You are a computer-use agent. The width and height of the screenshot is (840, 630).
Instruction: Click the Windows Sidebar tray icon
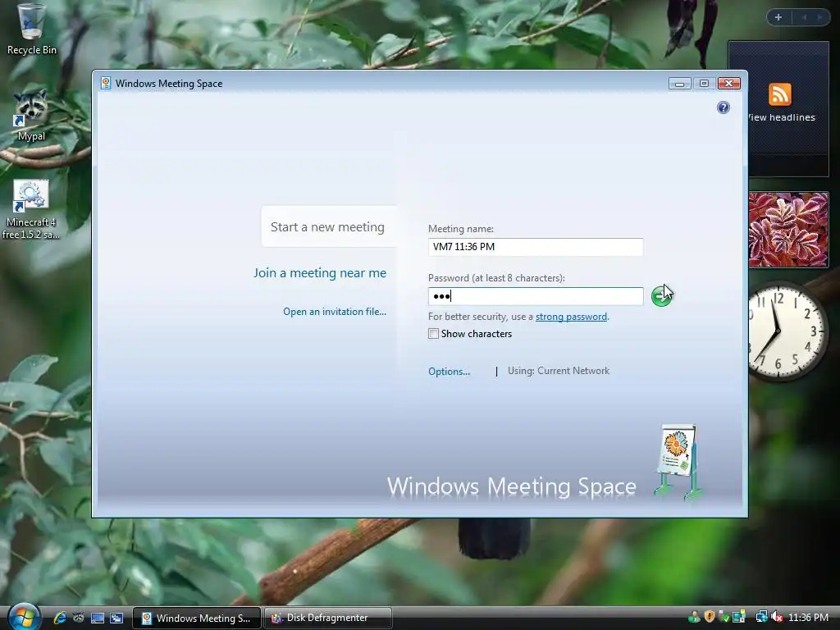[739, 617]
